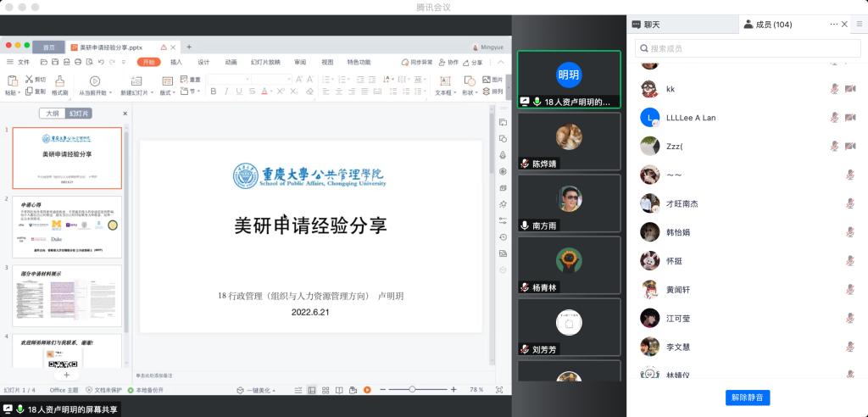Screen dimensions: 868x417
Task: Click the zoom slider handle in status bar
Action: [412, 390]
